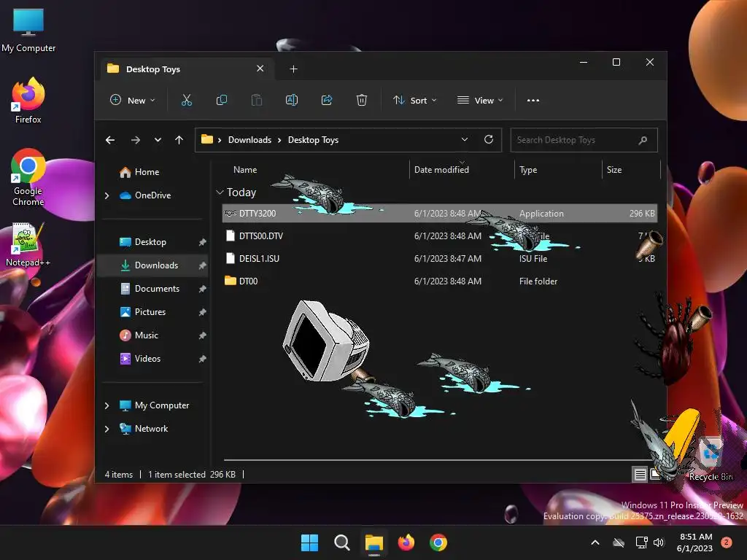Select the DEISL1.ISU file
Viewport: 747px width, 560px height.
(x=440, y=259)
